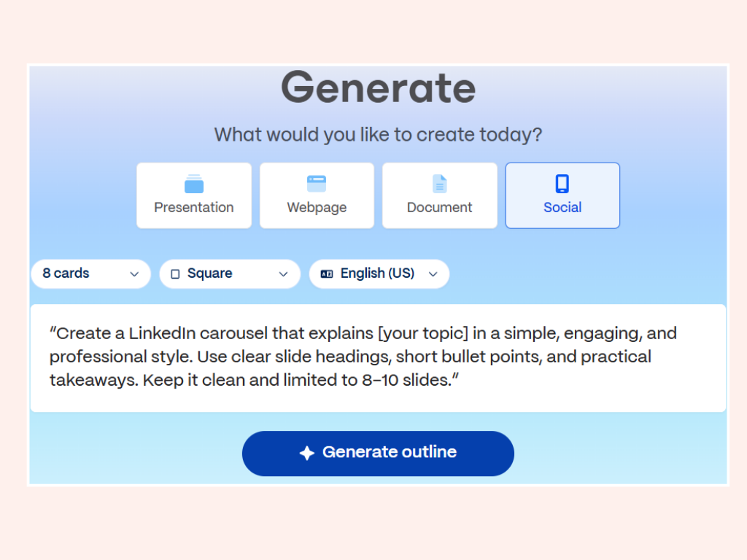Pick the Document label
This screenshot has height=560, width=747.
439,208
